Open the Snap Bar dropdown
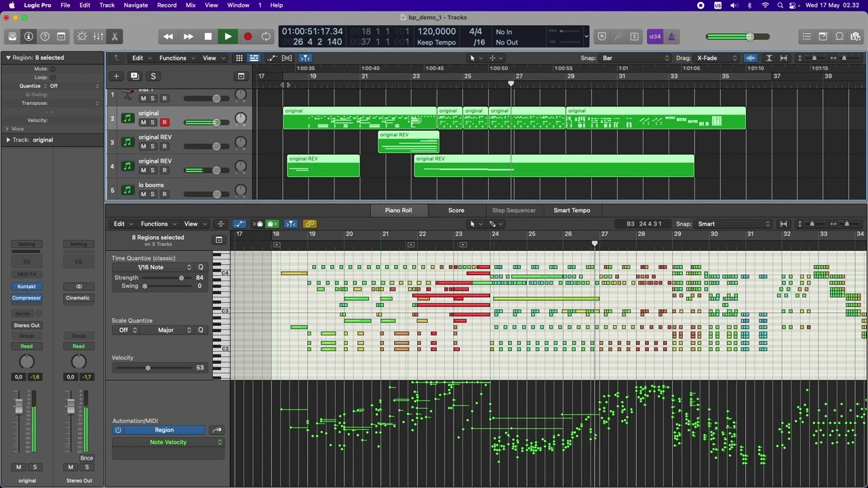Screen dimensions: 868x488 (635, 58)
